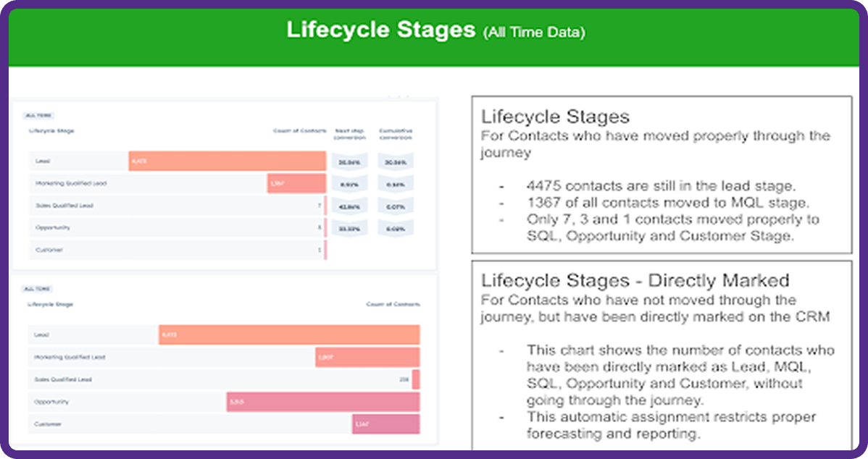Click the Count of Contacts header in the second chart
Viewport: 868px width, 459px height.
[x=393, y=304]
